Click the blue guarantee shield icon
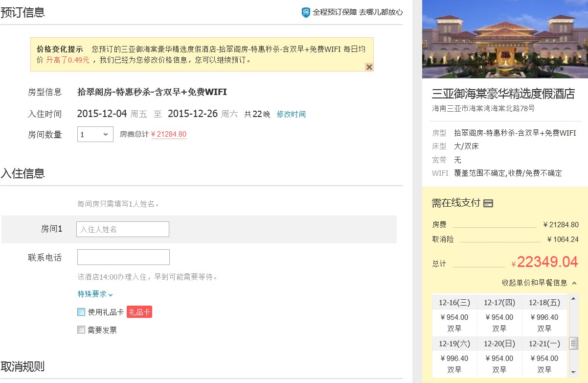588x383 pixels. 306,13
